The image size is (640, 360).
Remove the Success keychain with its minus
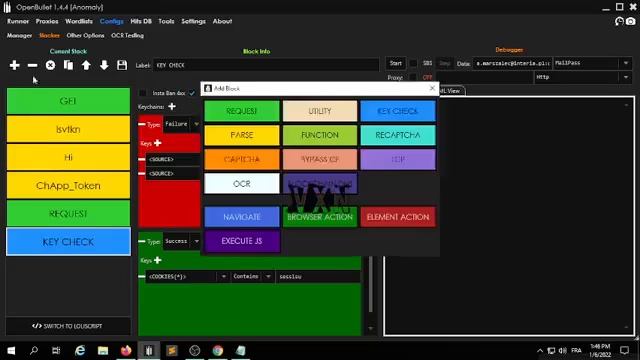point(142,241)
